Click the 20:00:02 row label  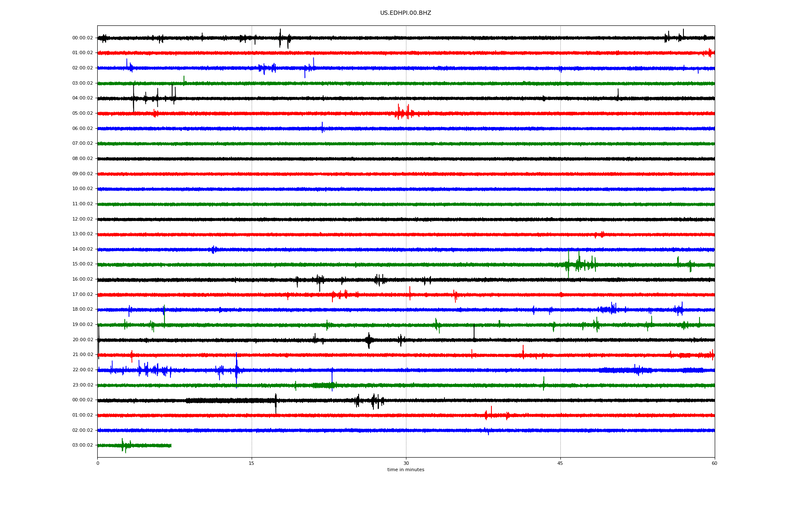point(82,340)
